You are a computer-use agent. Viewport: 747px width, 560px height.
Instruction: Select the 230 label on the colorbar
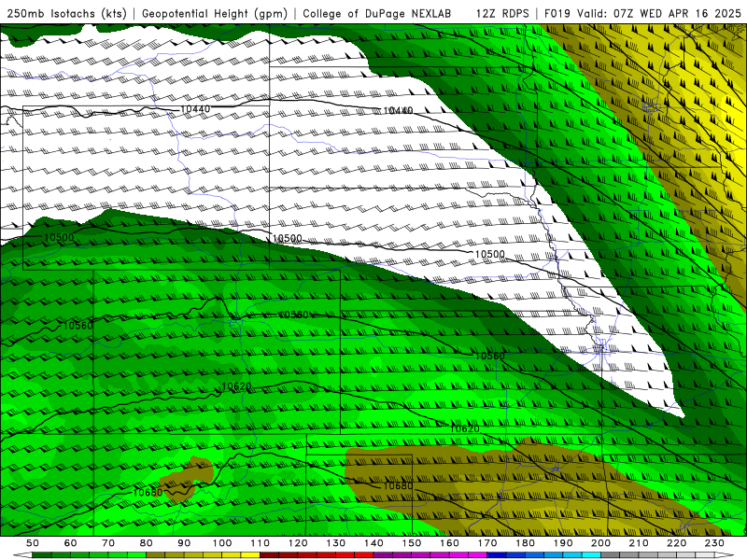714,543
